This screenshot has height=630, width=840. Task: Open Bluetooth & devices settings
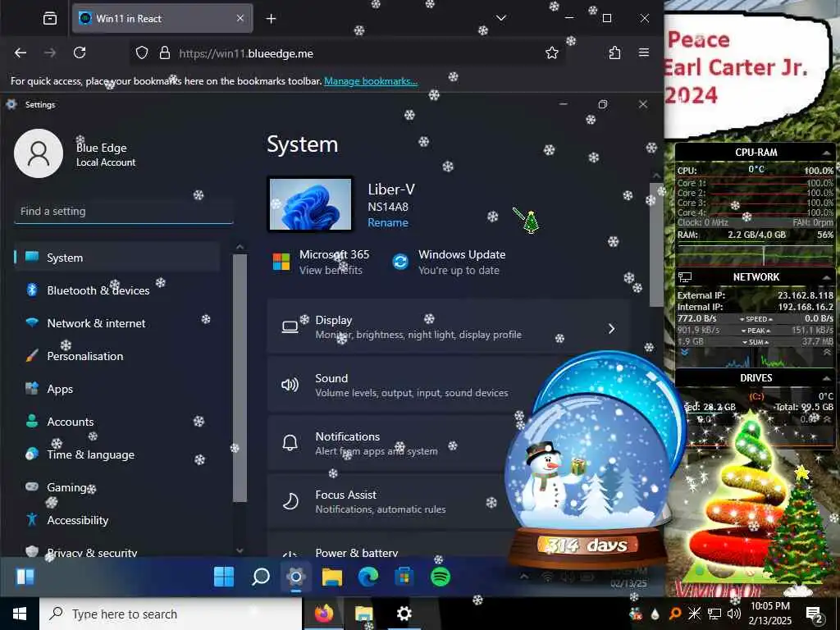coord(117,290)
